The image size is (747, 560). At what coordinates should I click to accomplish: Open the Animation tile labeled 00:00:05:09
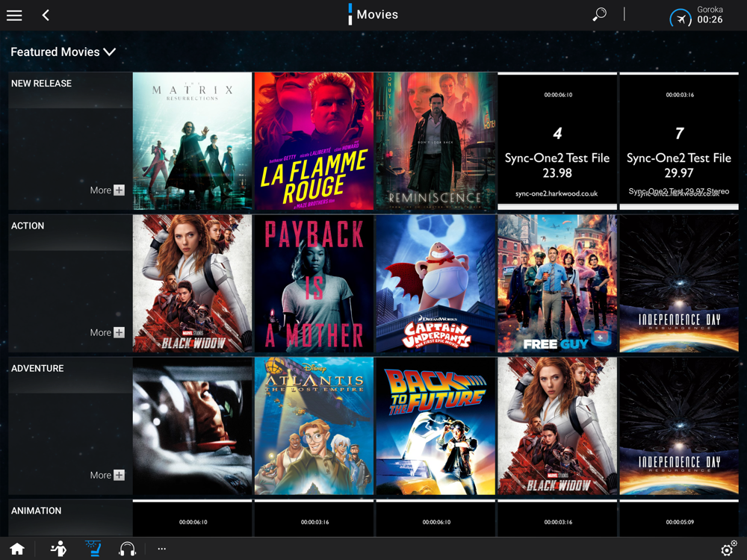click(679, 518)
